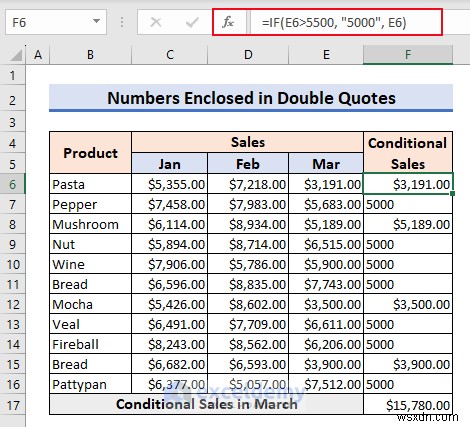
Task: Click the 'Conditional Sales' header cell
Action: coord(408,153)
